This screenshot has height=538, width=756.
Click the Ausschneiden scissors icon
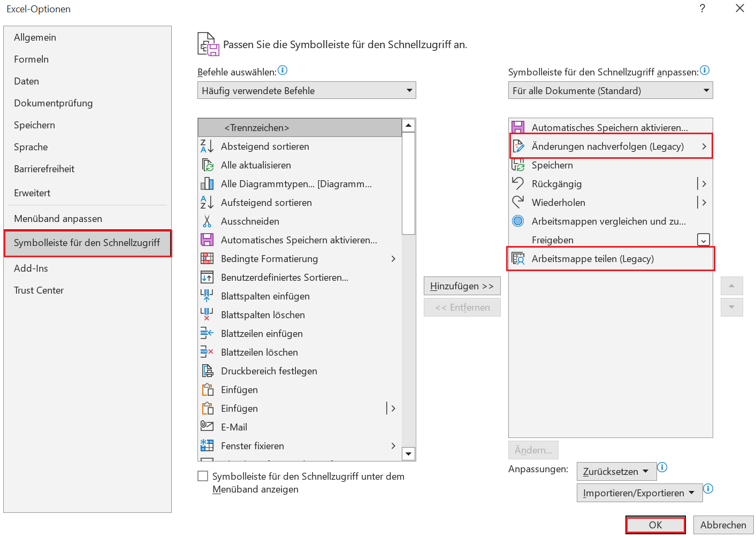coord(207,221)
